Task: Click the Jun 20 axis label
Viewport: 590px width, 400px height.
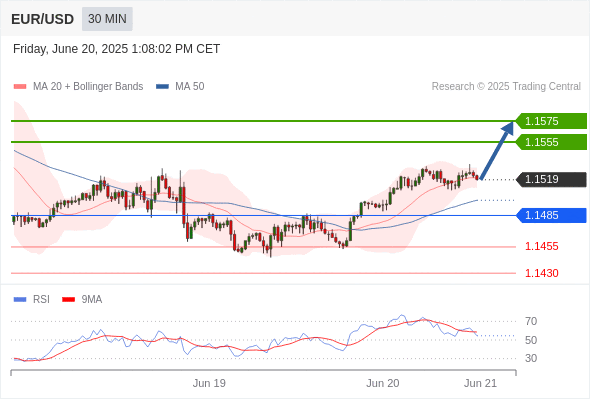Action: [x=383, y=383]
